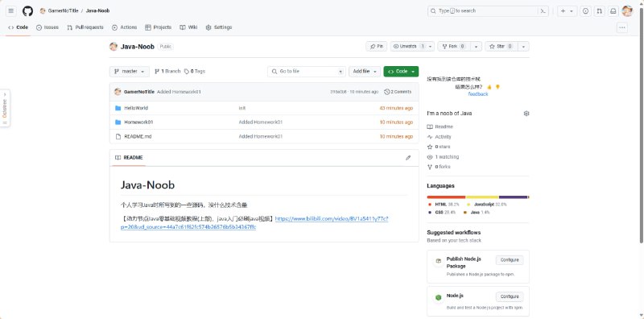Viewport: 644px width, 319px height.
Task: Open the issues icon in top header
Action: coord(586,11)
